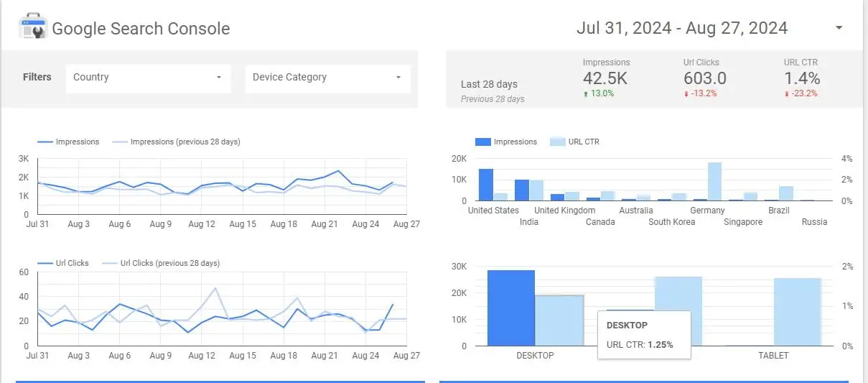
Task: Click the light blue URL CTR legend swatch
Action: (x=558, y=142)
